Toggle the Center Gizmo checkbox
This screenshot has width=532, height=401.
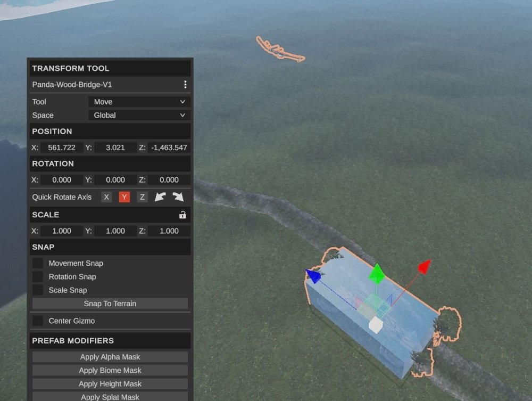pyautogui.click(x=38, y=321)
